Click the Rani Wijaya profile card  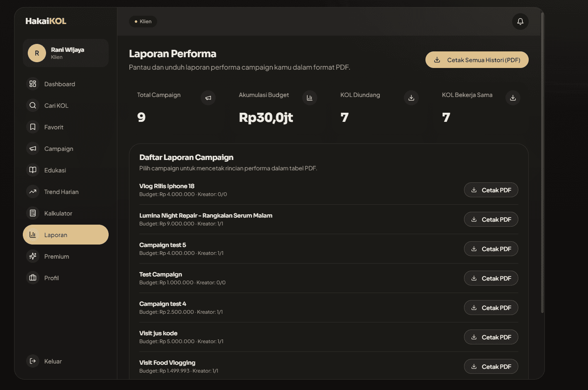point(66,53)
